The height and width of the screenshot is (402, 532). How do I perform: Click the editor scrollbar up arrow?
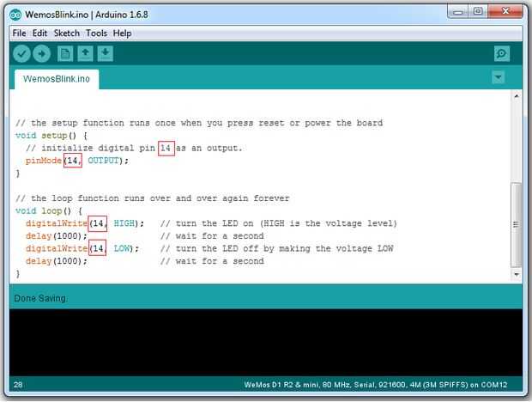pyautogui.click(x=517, y=96)
